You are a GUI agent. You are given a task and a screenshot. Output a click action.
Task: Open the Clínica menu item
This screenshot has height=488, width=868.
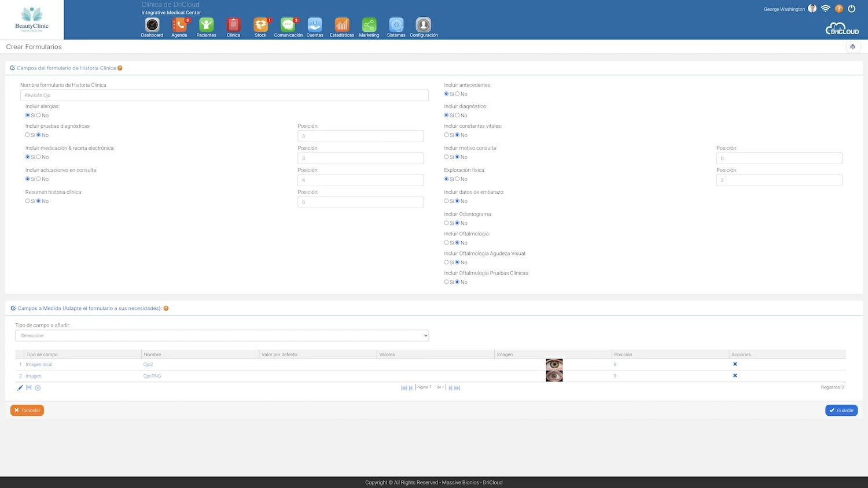[233, 25]
